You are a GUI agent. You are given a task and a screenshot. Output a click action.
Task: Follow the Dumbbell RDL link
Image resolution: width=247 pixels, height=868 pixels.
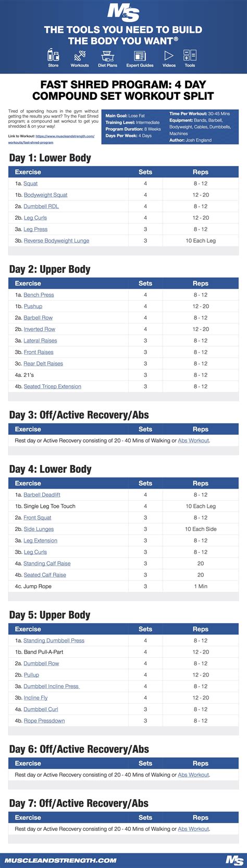pyautogui.click(x=41, y=207)
